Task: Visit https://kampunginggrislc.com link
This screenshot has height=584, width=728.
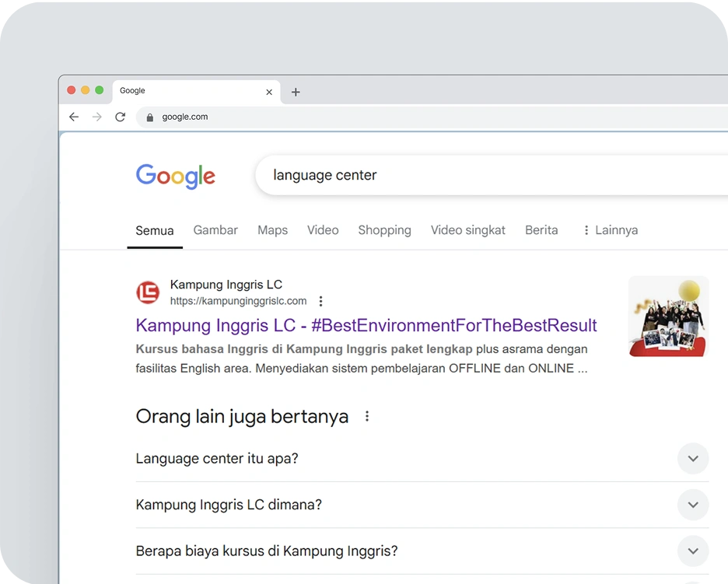Action: (238, 301)
